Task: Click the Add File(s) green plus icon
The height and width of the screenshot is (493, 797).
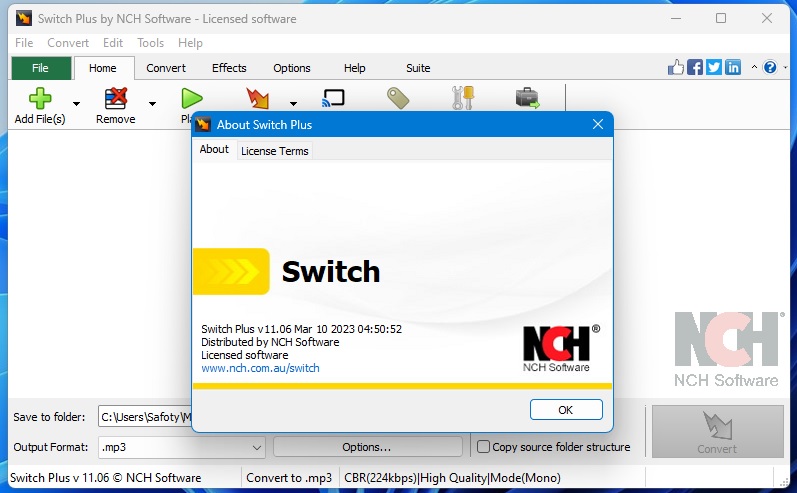Action: click(40, 99)
